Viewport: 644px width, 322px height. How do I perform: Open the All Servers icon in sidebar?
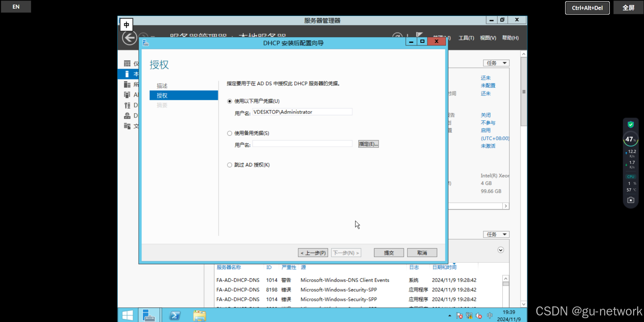point(127,84)
